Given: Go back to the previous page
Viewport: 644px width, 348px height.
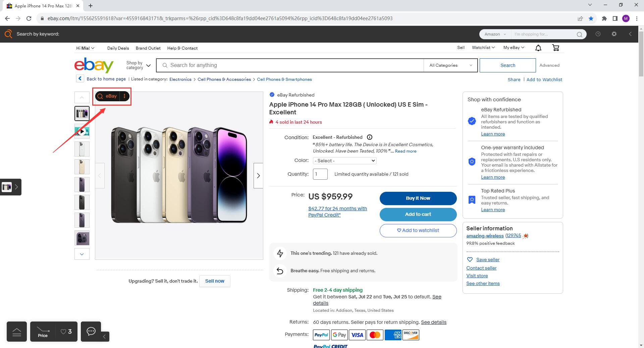Looking at the screenshot, I should click(7, 18).
